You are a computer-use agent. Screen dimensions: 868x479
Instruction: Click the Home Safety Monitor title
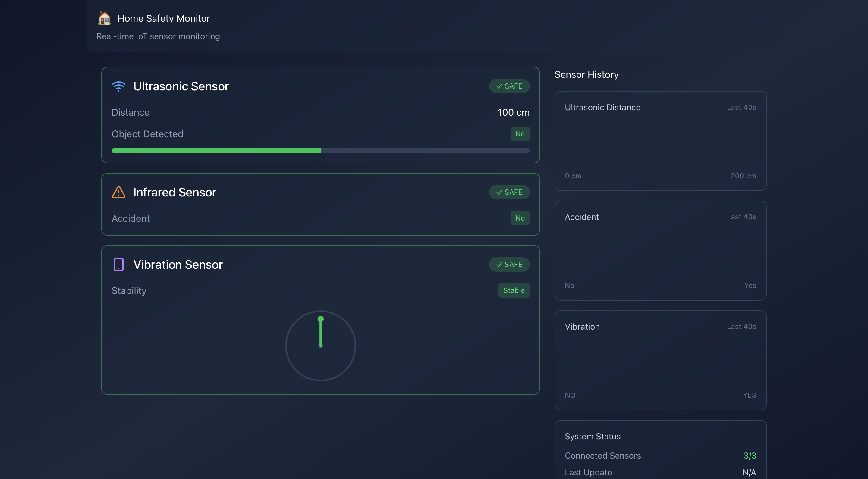[x=163, y=18]
